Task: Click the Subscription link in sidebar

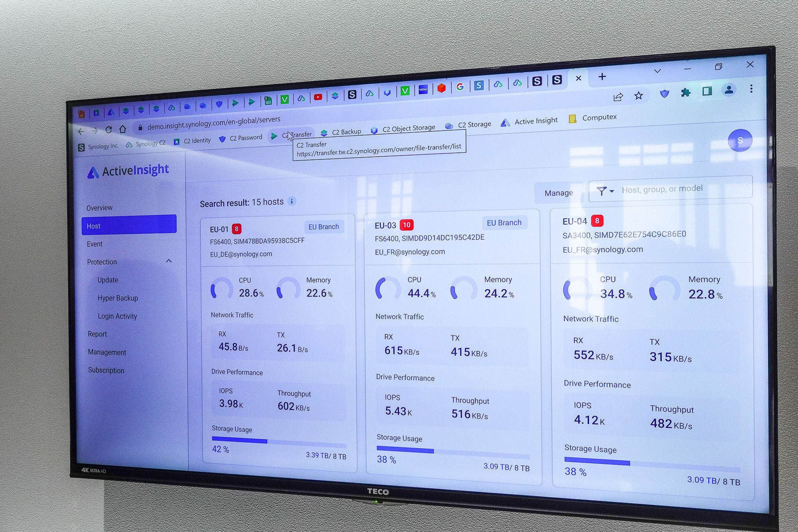Action: tap(106, 370)
